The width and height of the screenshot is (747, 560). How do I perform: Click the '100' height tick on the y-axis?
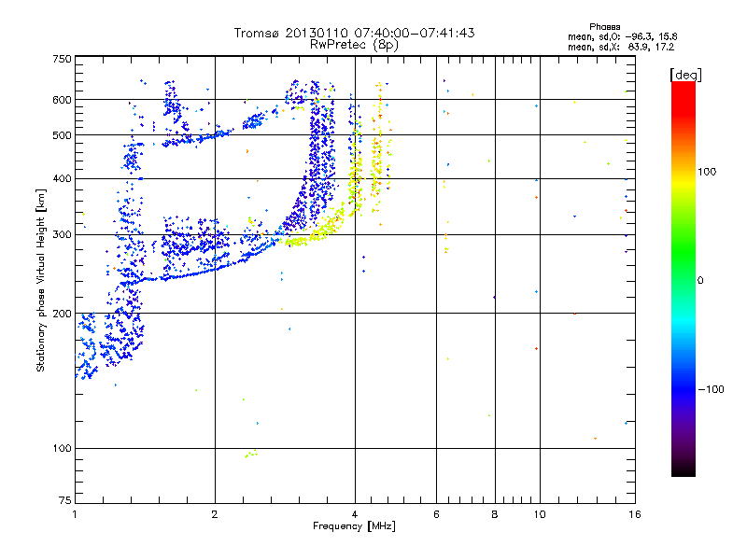62,449
